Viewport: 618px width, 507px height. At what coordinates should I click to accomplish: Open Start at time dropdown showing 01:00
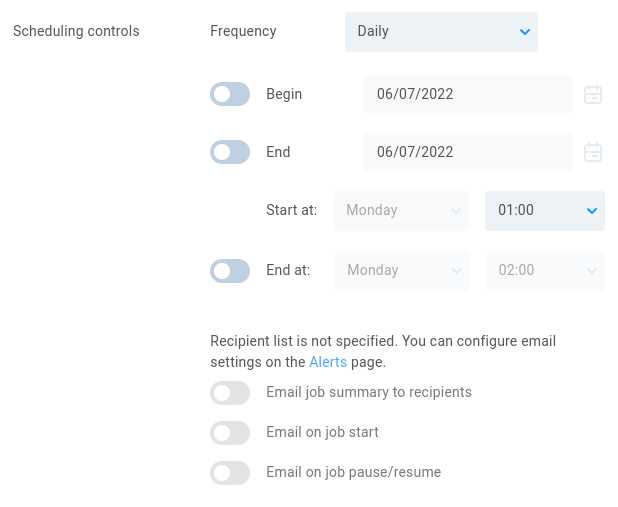click(545, 211)
